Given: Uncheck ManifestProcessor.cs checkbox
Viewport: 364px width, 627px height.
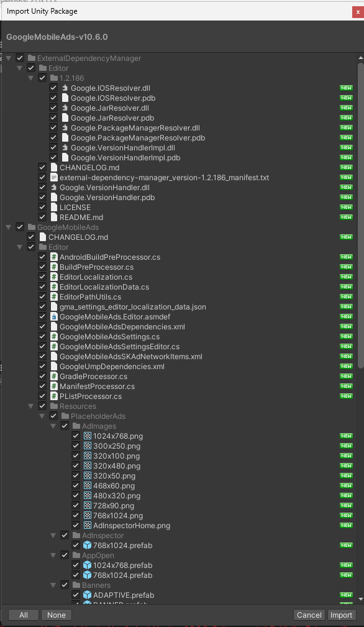Looking at the screenshot, I should [x=42, y=387].
